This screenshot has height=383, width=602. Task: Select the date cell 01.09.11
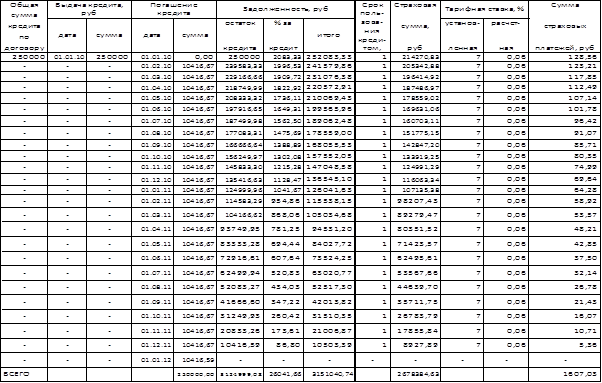(x=152, y=302)
